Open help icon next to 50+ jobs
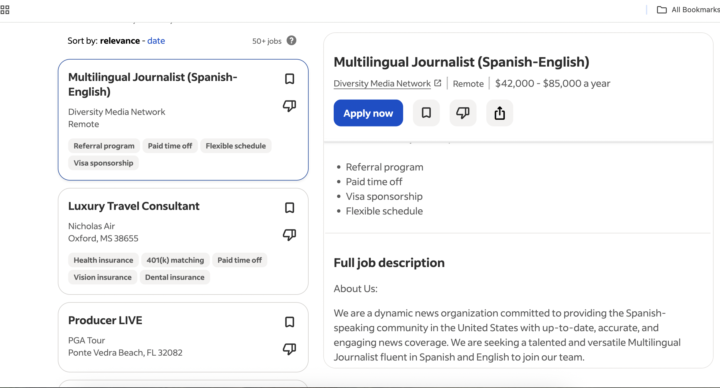 [292, 40]
